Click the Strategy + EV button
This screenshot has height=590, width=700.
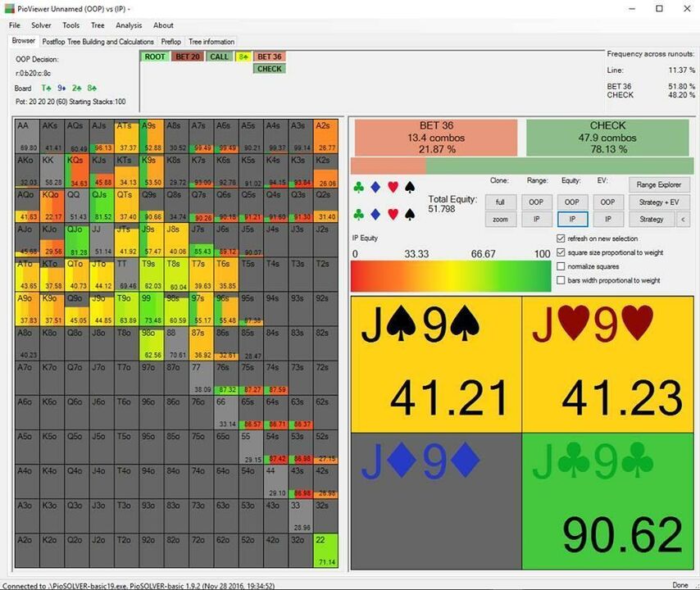click(659, 202)
